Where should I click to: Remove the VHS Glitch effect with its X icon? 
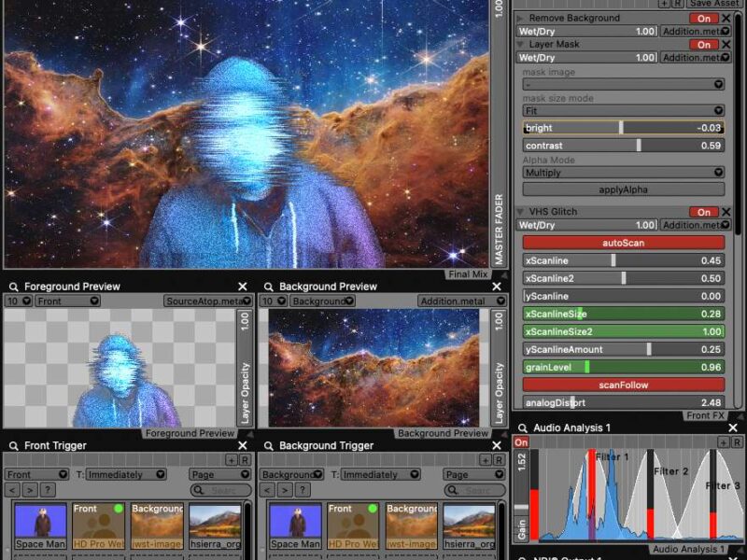[726, 212]
